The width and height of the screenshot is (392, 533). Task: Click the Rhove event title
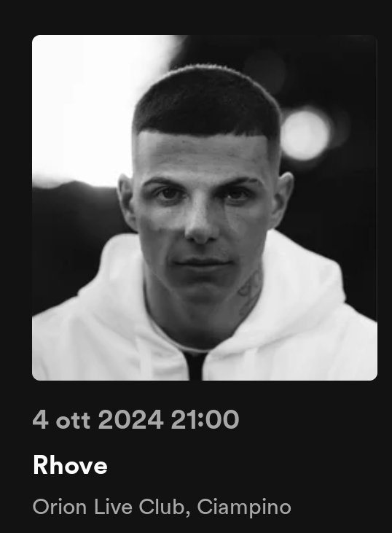coord(70,465)
